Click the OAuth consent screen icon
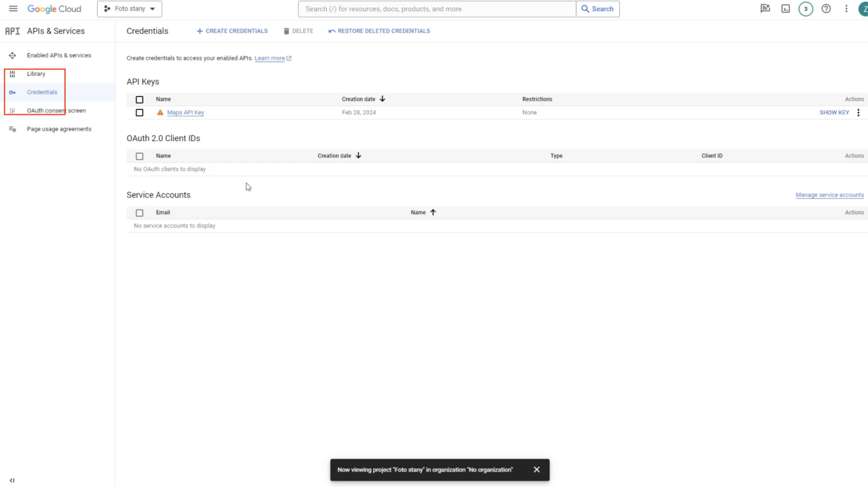The image size is (868, 487). pos(12,111)
